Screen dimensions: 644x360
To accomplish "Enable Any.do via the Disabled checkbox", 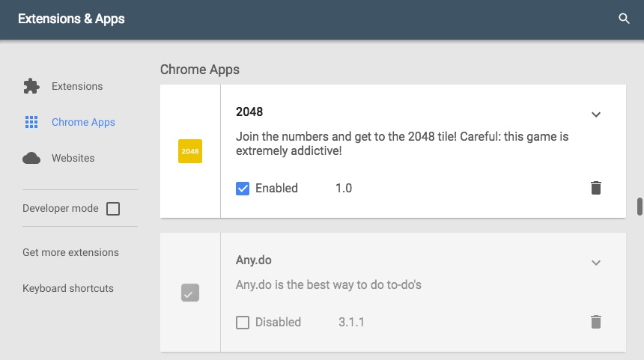I will point(243,323).
